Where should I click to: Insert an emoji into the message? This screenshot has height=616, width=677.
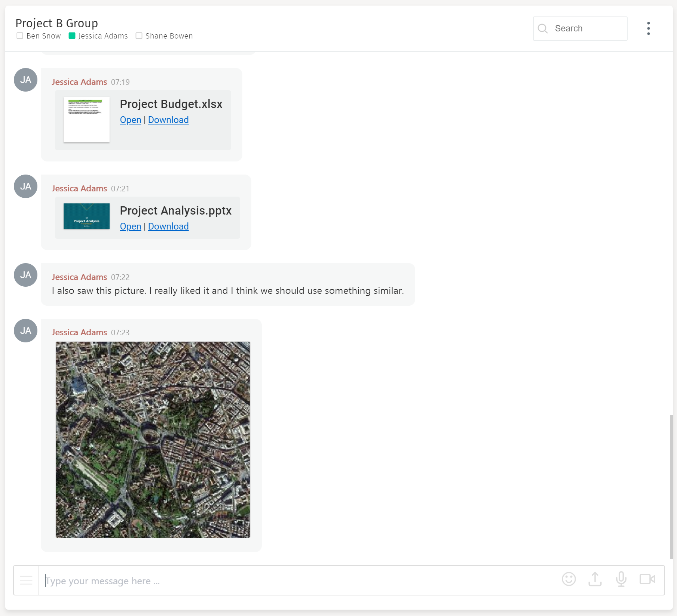point(569,580)
